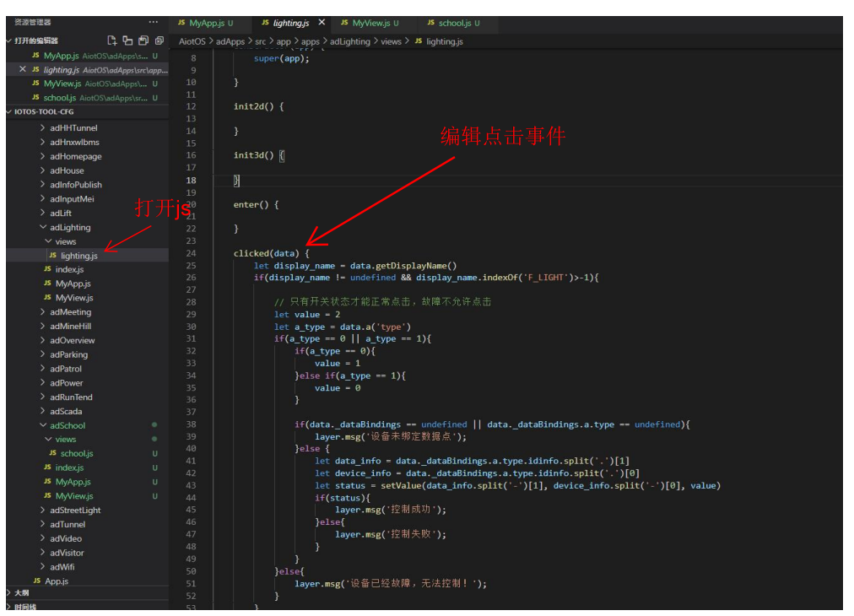Click adApps in the breadcrumb path
Screen dimensions: 854x616
click(230, 41)
